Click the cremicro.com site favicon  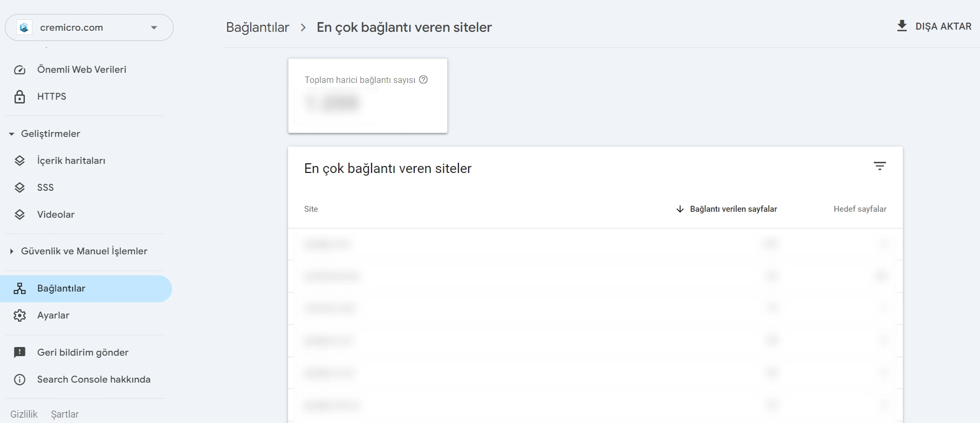click(x=24, y=27)
